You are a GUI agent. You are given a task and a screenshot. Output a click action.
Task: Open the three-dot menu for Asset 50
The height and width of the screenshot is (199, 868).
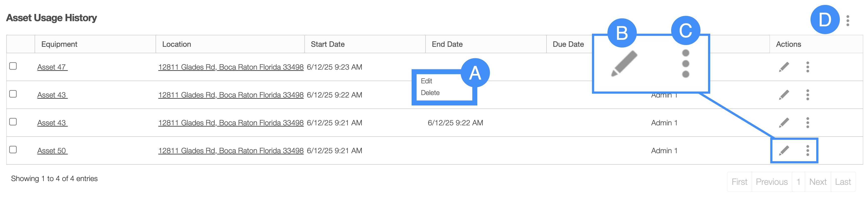pyautogui.click(x=807, y=150)
